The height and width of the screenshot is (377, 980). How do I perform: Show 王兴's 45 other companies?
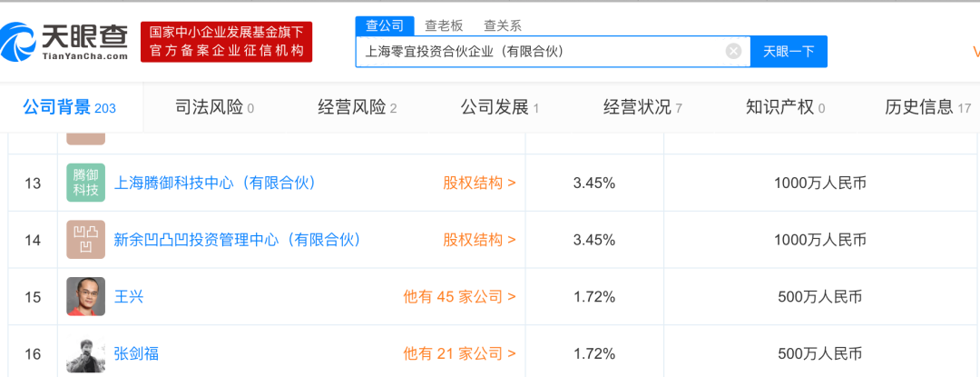click(x=459, y=296)
